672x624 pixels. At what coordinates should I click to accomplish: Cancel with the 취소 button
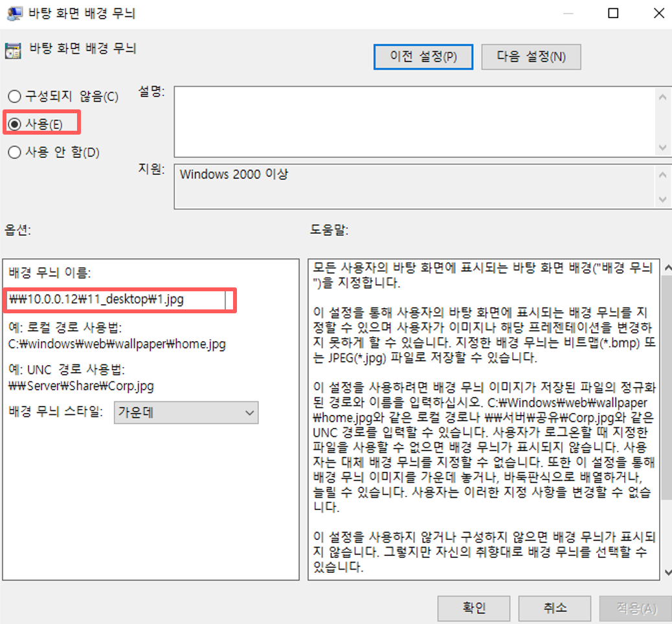point(555,608)
